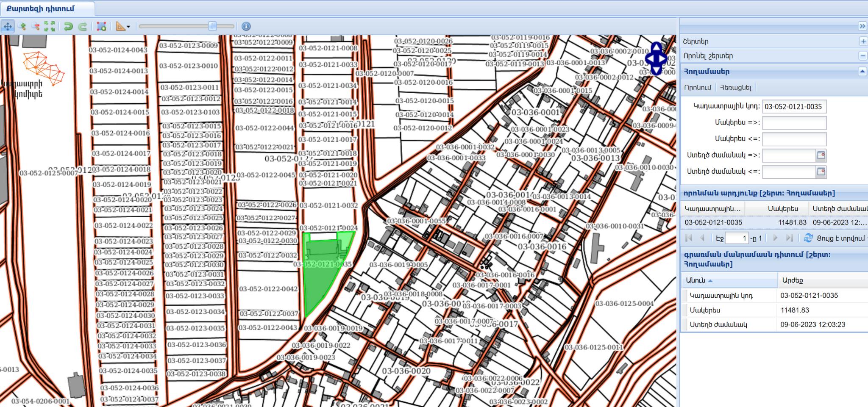
Task: Open calendar for Ստեղծ ժամանակ => field
Action: (821, 155)
